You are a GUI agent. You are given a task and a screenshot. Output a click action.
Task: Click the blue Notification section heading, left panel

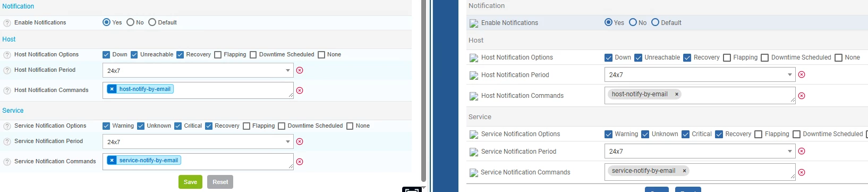[x=18, y=6]
